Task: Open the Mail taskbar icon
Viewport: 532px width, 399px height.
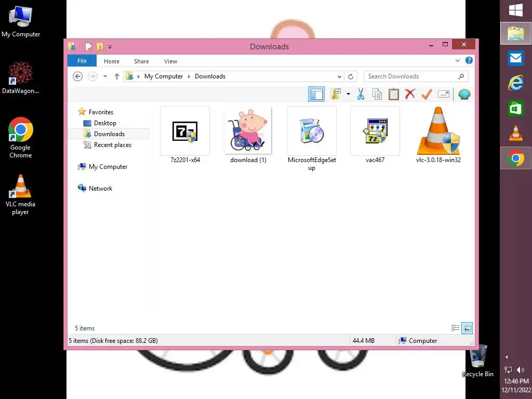Action: [516, 58]
